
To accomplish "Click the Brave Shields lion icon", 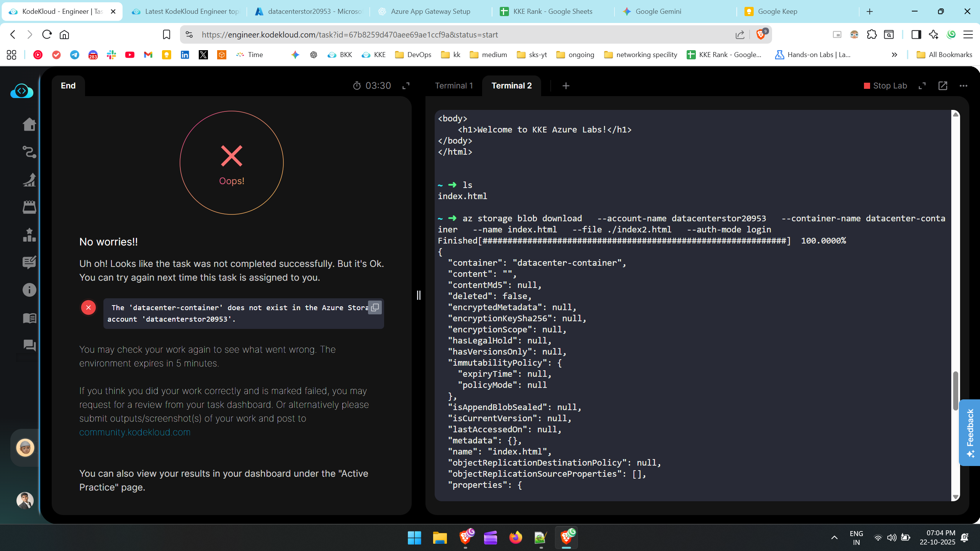I will tap(761, 34).
